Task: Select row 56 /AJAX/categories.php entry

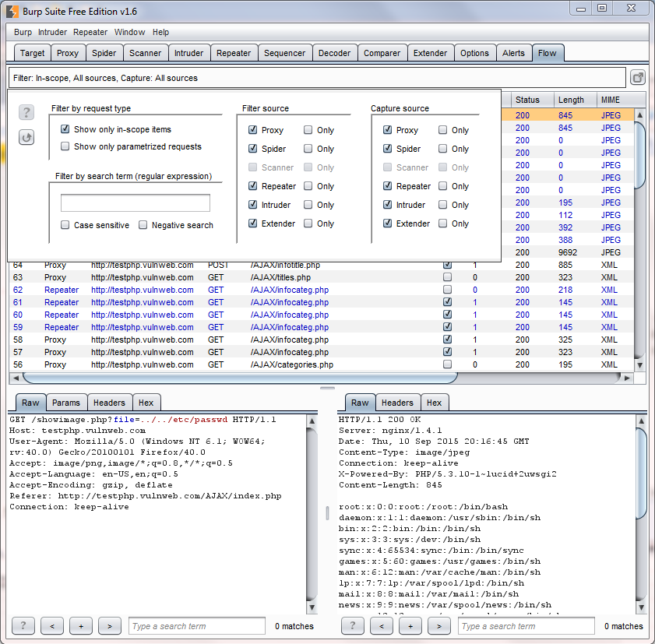Action: [321, 364]
